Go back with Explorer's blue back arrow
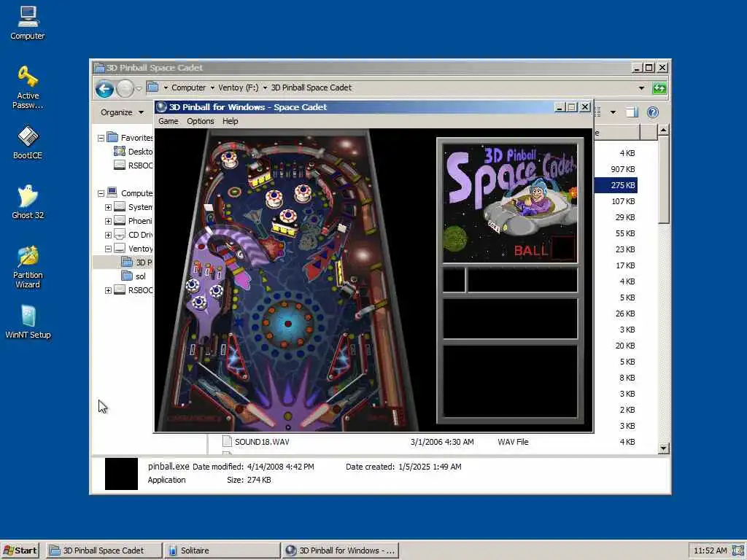 [x=104, y=88]
